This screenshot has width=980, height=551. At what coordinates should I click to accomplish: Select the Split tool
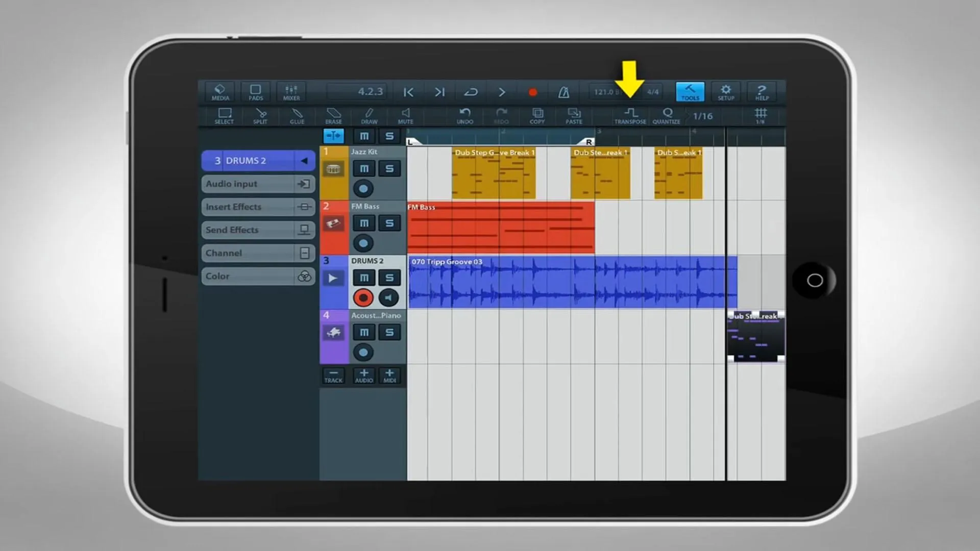click(x=260, y=116)
